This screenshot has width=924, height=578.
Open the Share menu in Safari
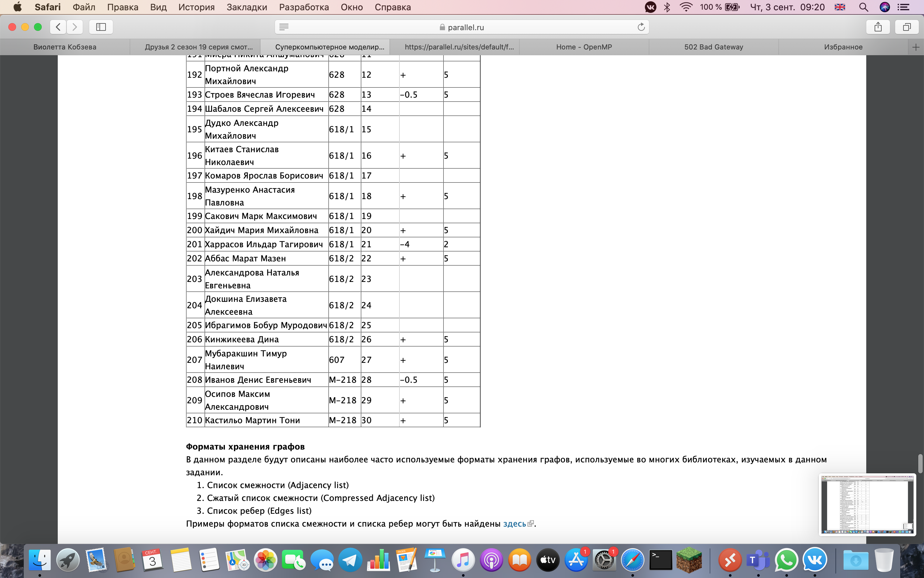point(878,27)
